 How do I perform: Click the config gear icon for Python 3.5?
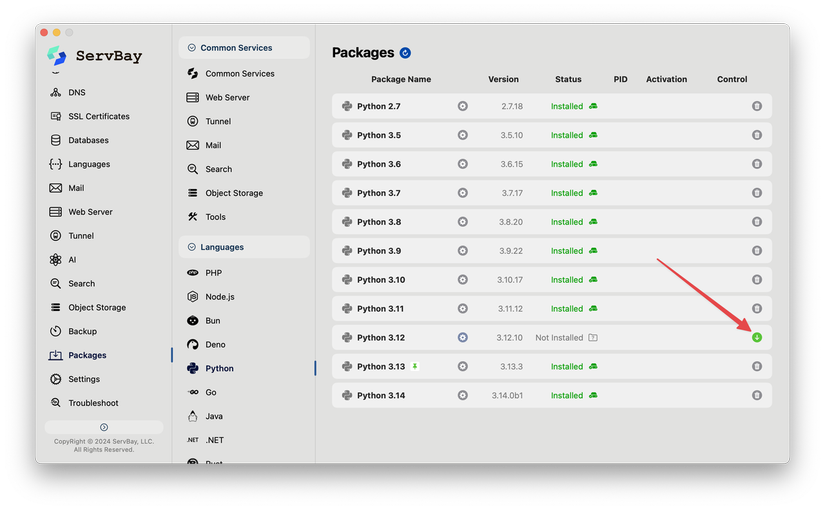click(462, 135)
